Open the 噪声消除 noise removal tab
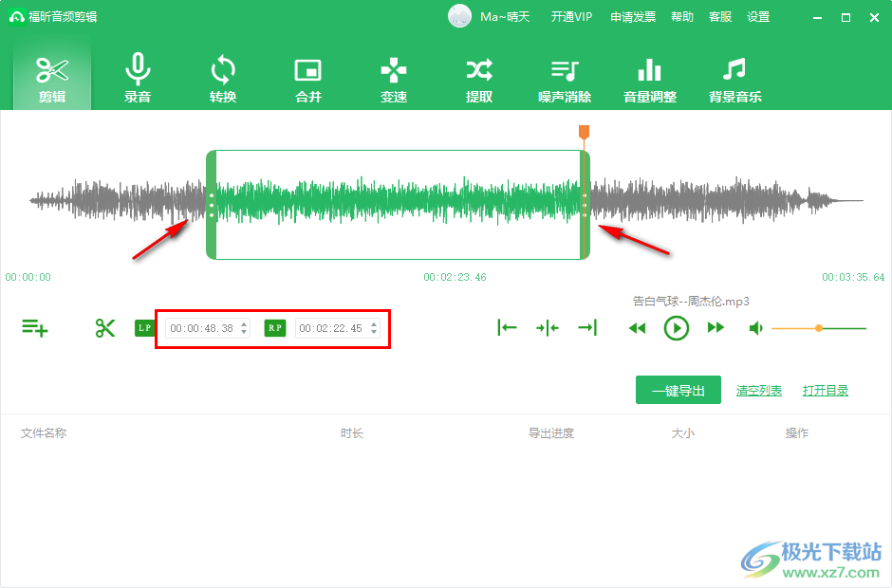 (x=565, y=79)
